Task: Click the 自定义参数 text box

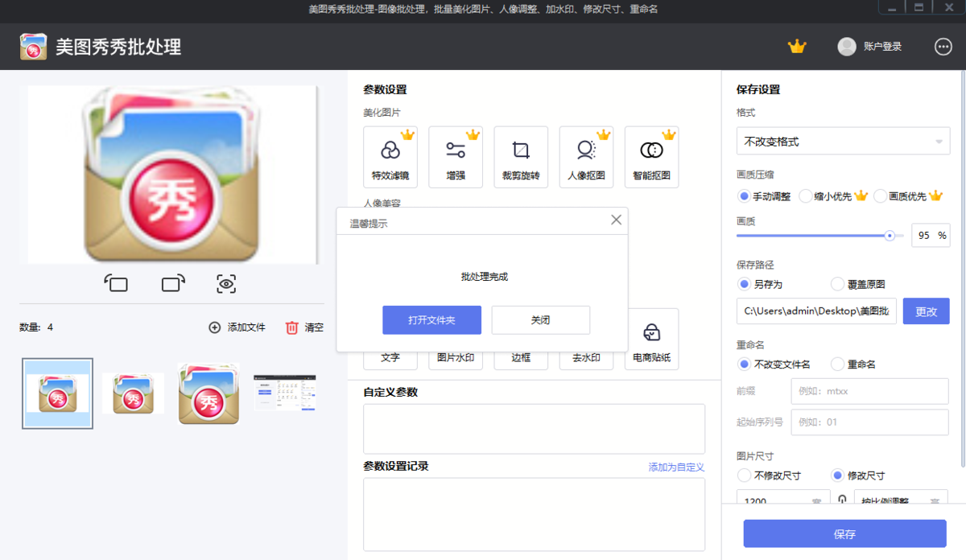Action: (x=534, y=429)
